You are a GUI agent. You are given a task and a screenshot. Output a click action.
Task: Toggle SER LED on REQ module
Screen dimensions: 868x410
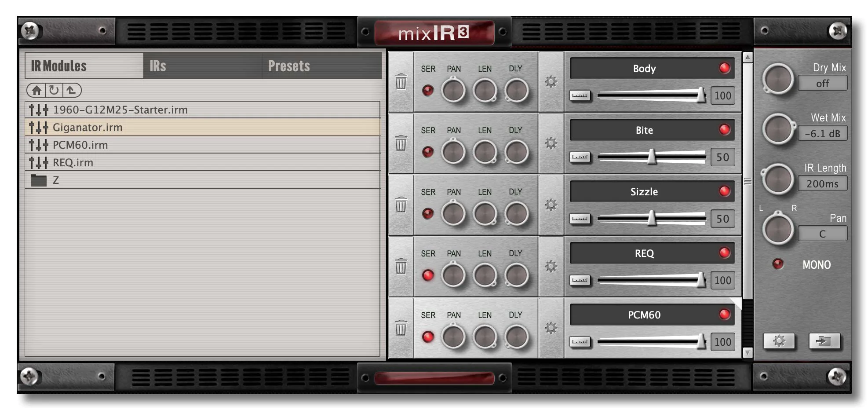click(428, 275)
